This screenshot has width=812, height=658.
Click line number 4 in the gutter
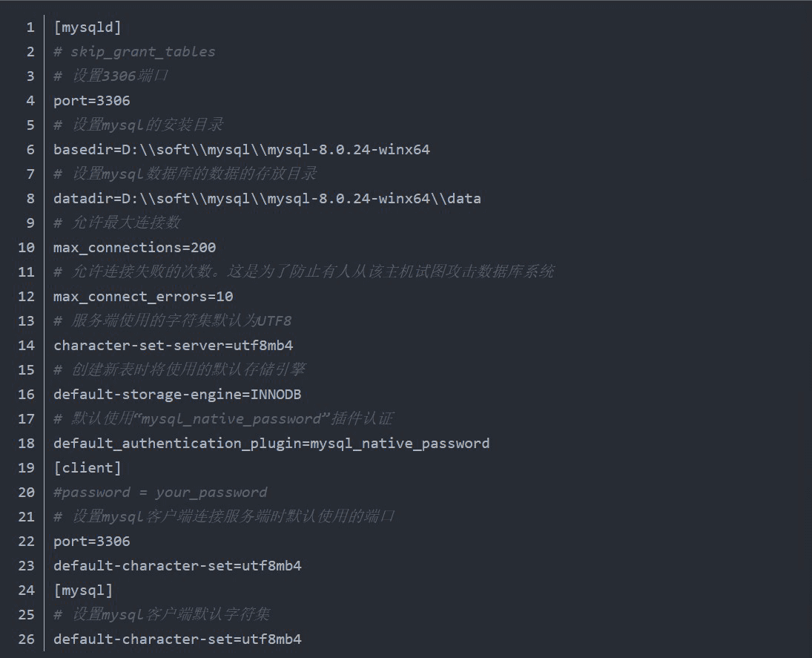(x=30, y=101)
